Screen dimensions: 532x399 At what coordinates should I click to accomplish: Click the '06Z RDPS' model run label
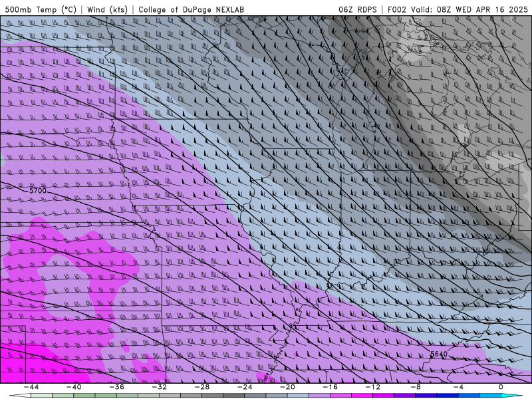[x=358, y=9]
